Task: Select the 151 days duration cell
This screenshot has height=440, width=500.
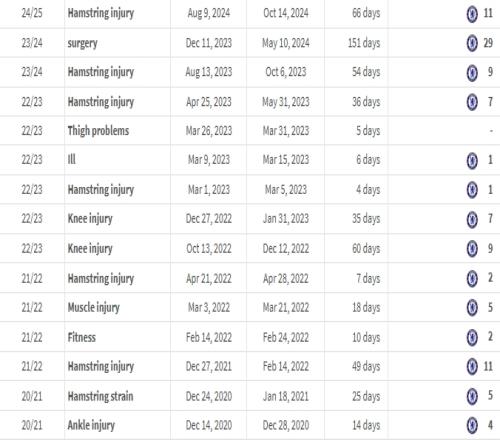Action: pos(364,43)
